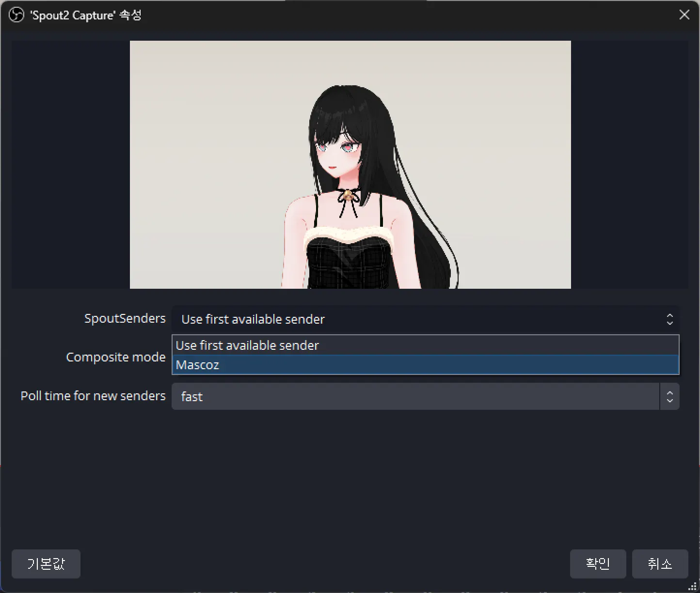Cancel with the 취소 button
The image size is (700, 593).
[660, 564]
